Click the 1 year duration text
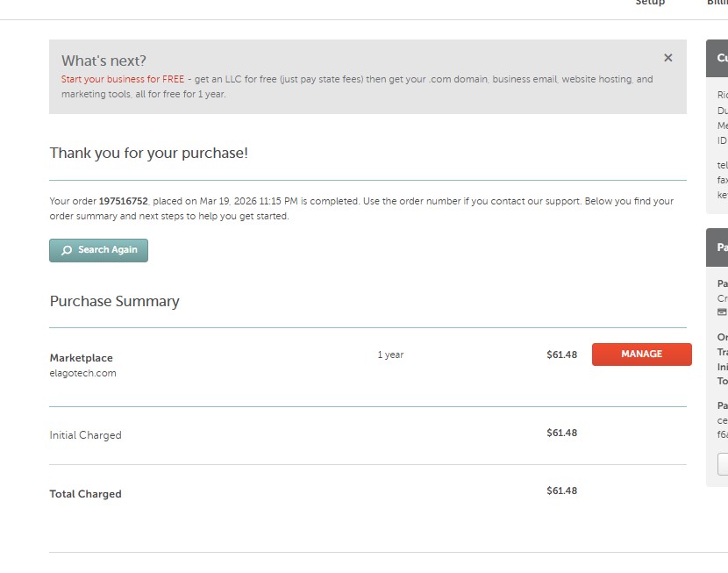Screen dimensions: 728x573 pyautogui.click(x=390, y=355)
